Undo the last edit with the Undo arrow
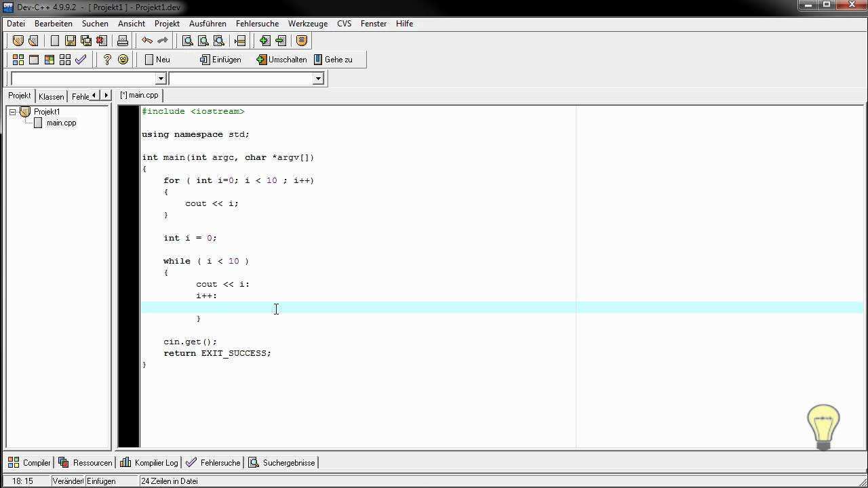Screen dimensions: 868x488 [x=146, y=41]
